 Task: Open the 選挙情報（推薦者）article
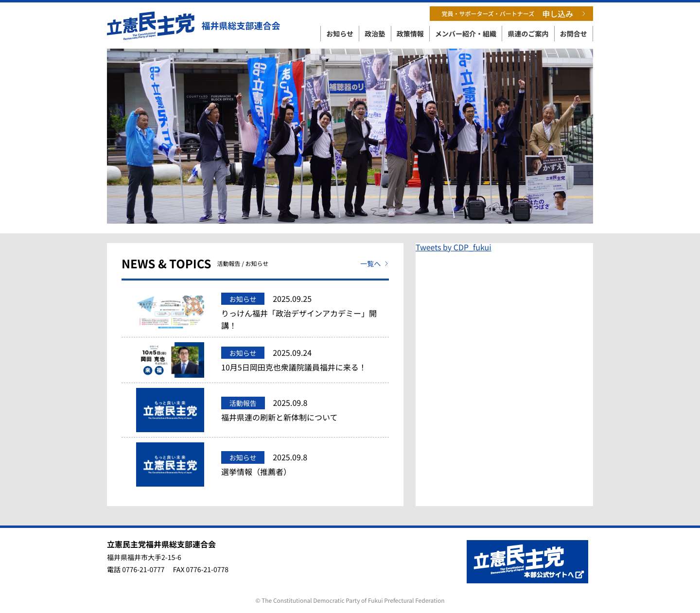point(254,471)
